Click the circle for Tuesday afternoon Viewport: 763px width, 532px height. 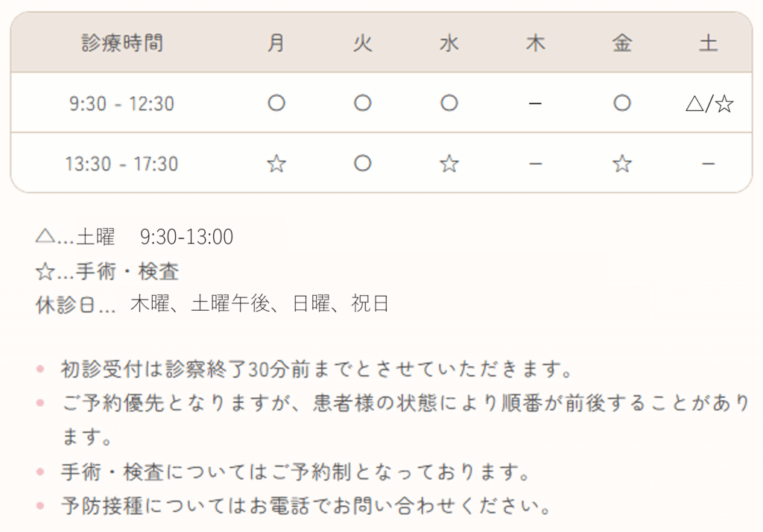(363, 163)
